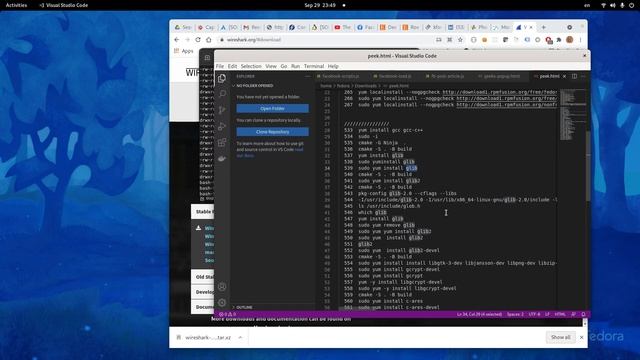640x360 pixels.
Task: Click Chrome's back arrow
Action: (177, 40)
